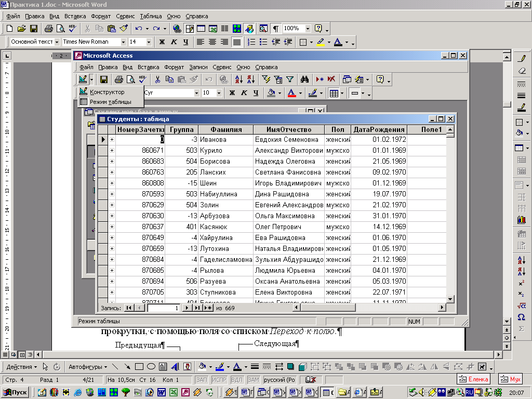Click Access Sort Descending icon
Screen dimensions: 532x399
click(251, 79)
